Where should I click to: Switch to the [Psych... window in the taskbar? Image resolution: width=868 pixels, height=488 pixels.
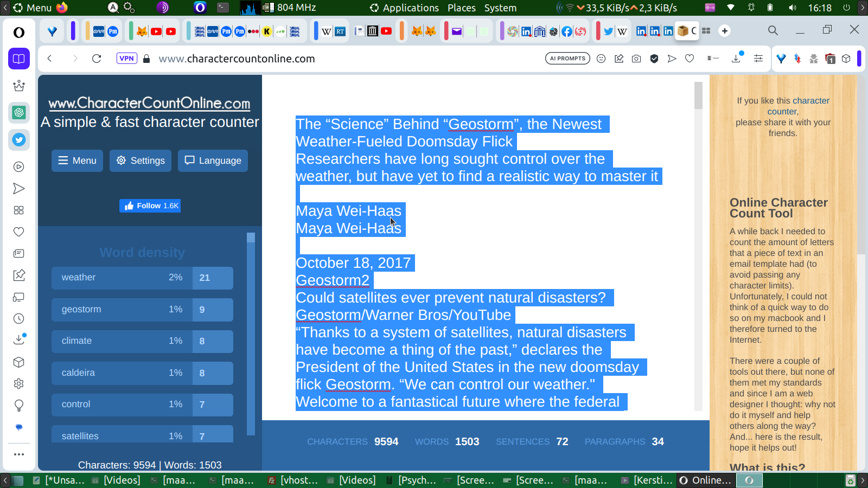coord(411,480)
